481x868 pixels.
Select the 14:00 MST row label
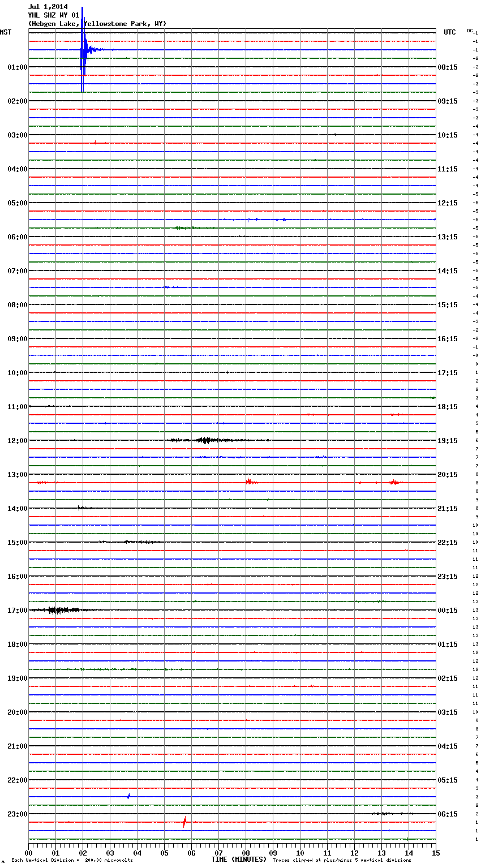[x=17, y=509]
